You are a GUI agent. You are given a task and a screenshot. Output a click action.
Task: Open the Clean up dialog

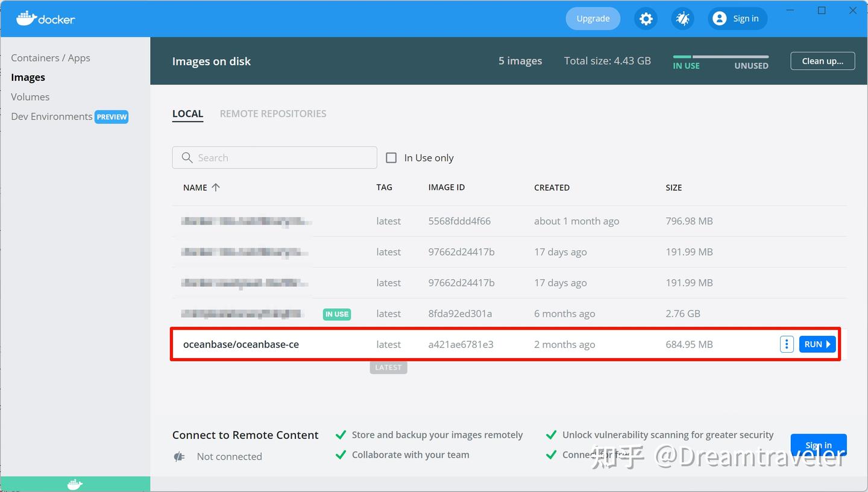coord(822,60)
